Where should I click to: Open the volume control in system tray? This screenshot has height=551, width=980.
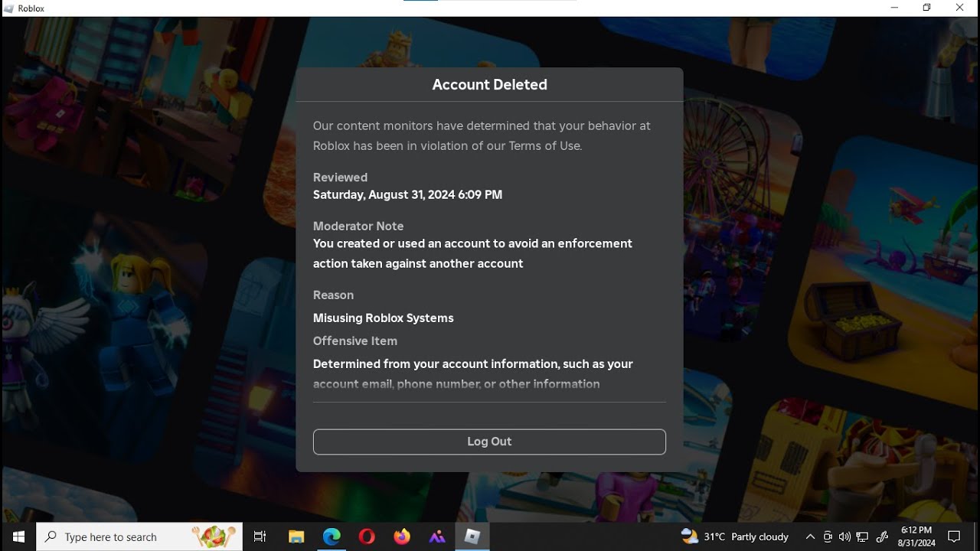(x=844, y=536)
